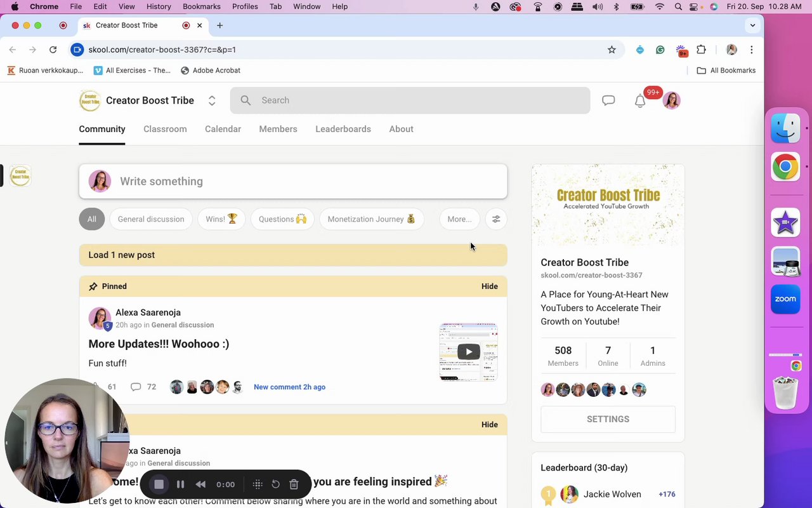812x508 pixels.
Task: Select the Community tab
Action: 102,129
